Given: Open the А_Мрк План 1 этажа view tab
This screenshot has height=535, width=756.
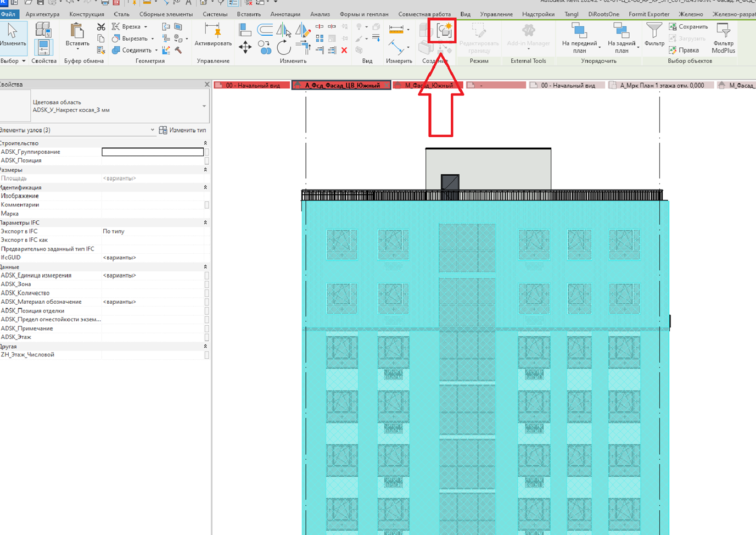Looking at the screenshot, I should [x=661, y=85].
